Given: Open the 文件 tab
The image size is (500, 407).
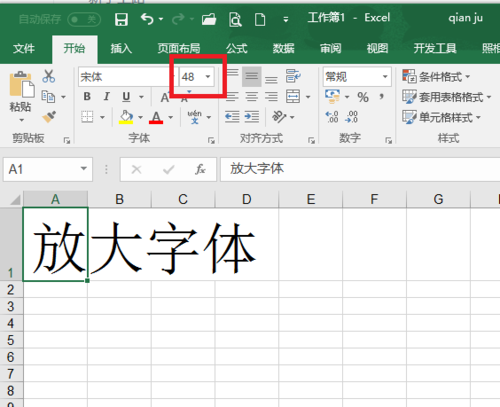Looking at the screenshot, I should click(24, 49).
